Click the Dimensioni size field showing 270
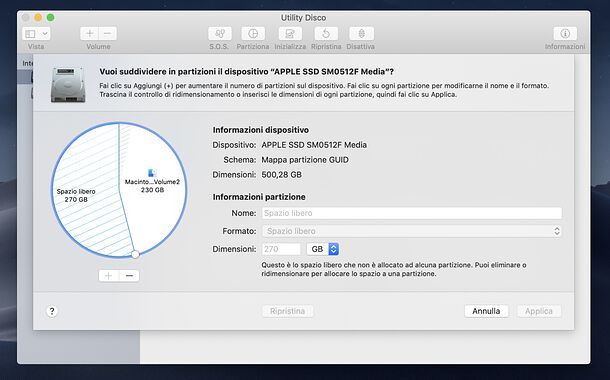Image resolution: width=610 pixels, height=380 pixels. 281,249
